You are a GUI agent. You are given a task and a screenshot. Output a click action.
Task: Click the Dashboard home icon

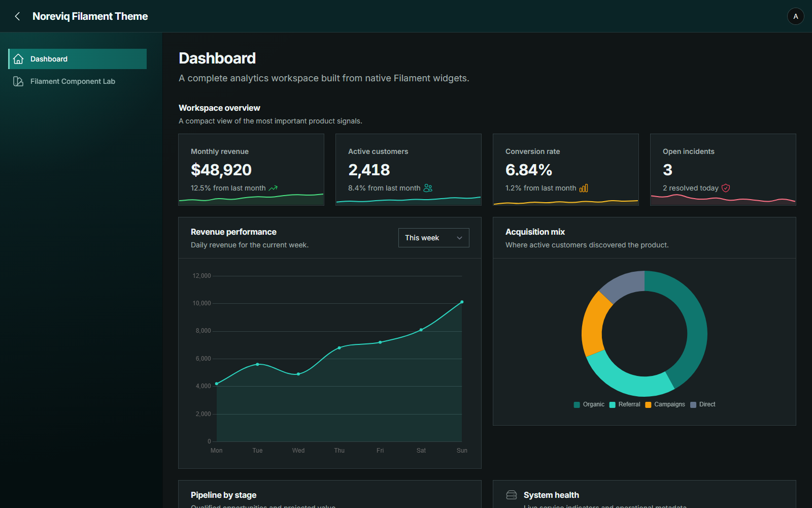18,59
